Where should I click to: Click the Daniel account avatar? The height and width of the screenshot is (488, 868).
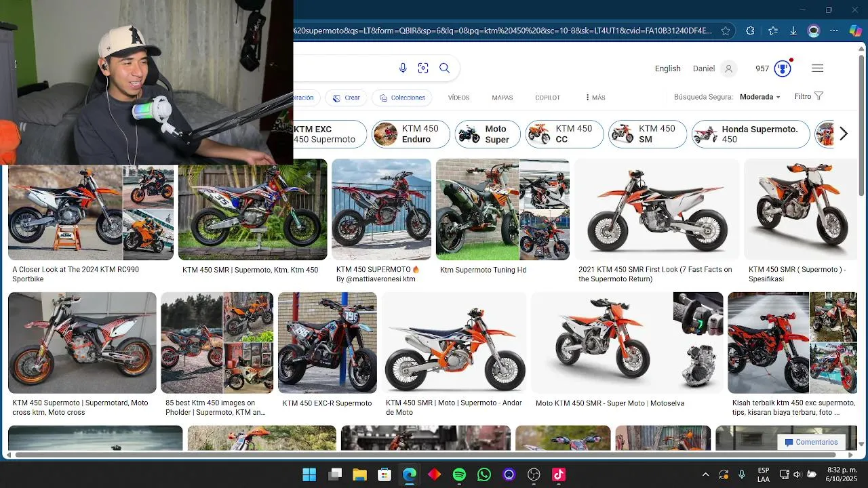pyautogui.click(x=729, y=68)
